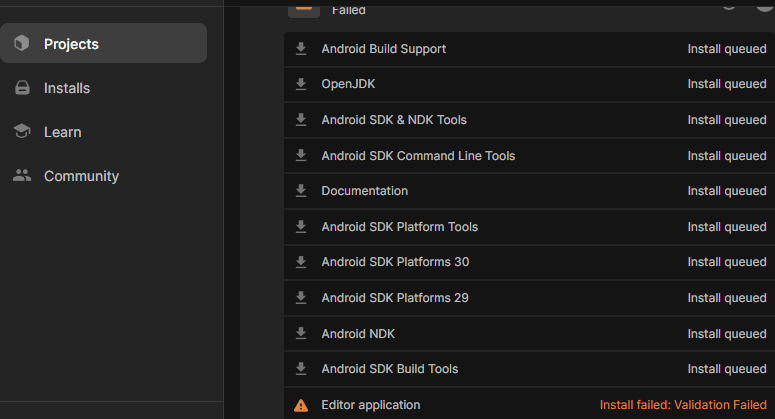Click Install queued status for Android Build Support
This screenshot has height=419, width=775.
[727, 49]
